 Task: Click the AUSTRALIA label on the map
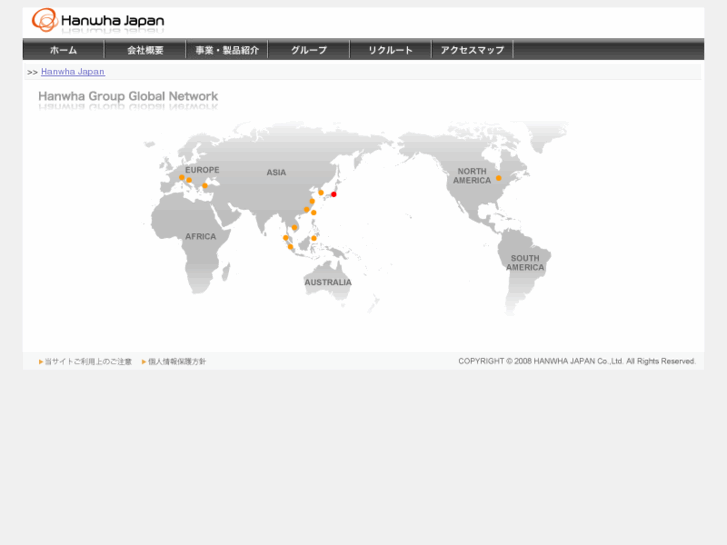[x=328, y=282]
